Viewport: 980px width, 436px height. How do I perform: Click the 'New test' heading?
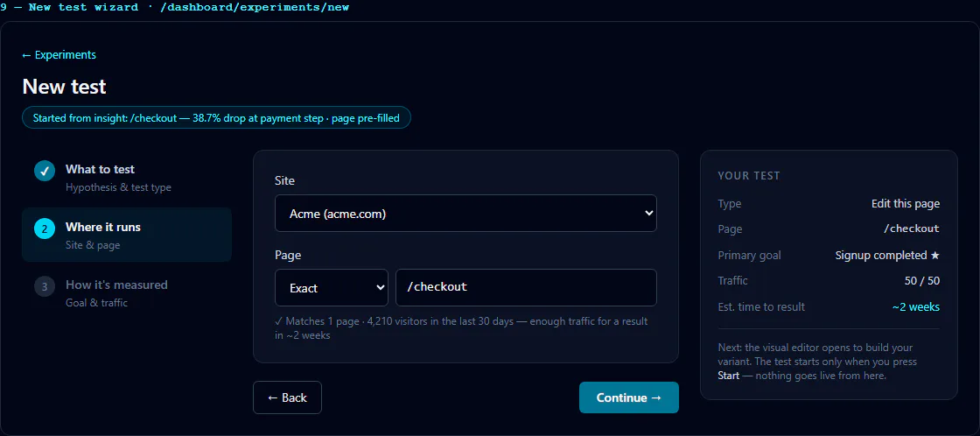pyautogui.click(x=65, y=87)
